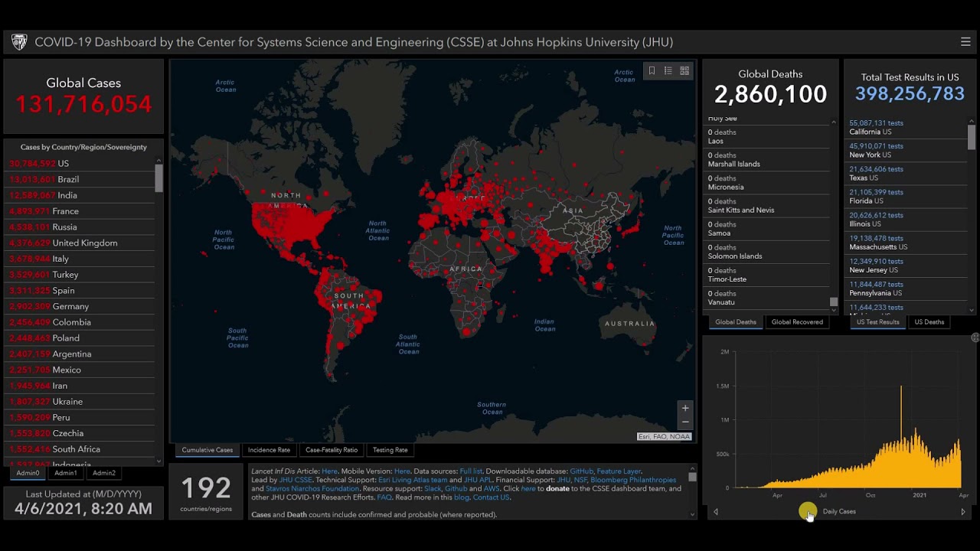Select India in the country cases list
980x551 pixels.
[81, 195]
